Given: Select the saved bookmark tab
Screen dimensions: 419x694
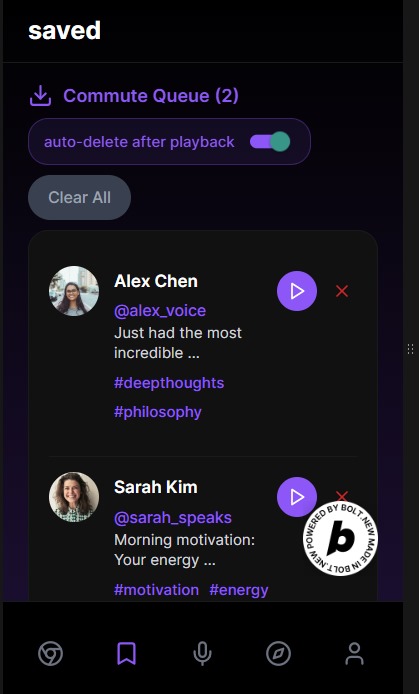Looking at the screenshot, I should click(x=127, y=654).
